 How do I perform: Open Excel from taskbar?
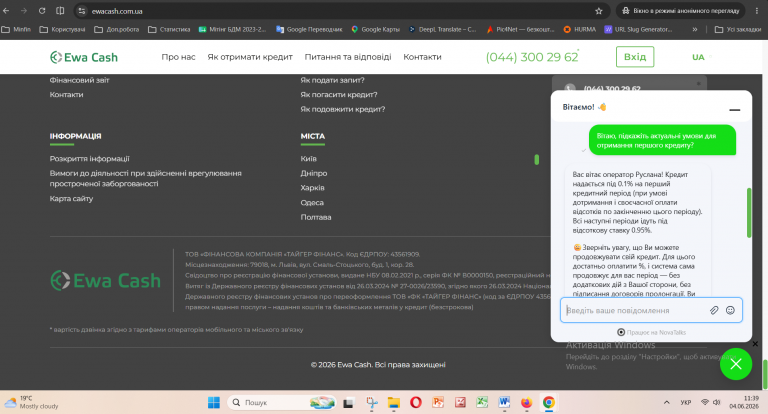pyautogui.click(x=482, y=402)
